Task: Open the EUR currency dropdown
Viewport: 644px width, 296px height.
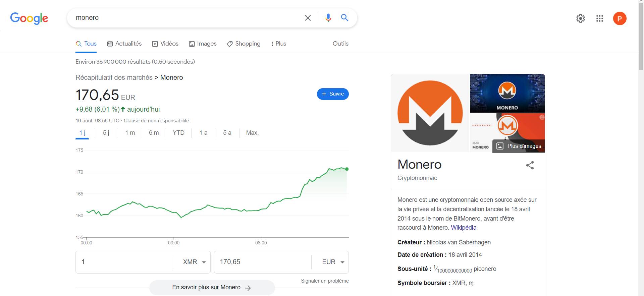Action: (x=333, y=262)
